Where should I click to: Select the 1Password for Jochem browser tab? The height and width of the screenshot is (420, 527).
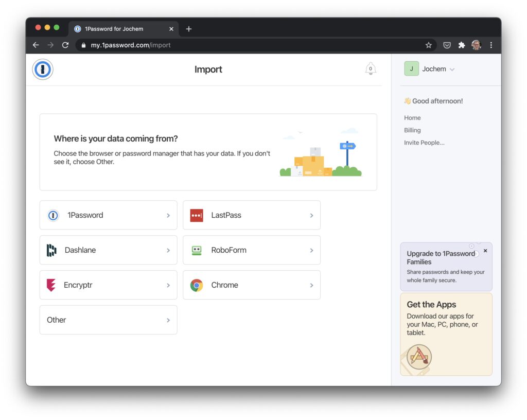pyautogui.click(x=124, y=29)
